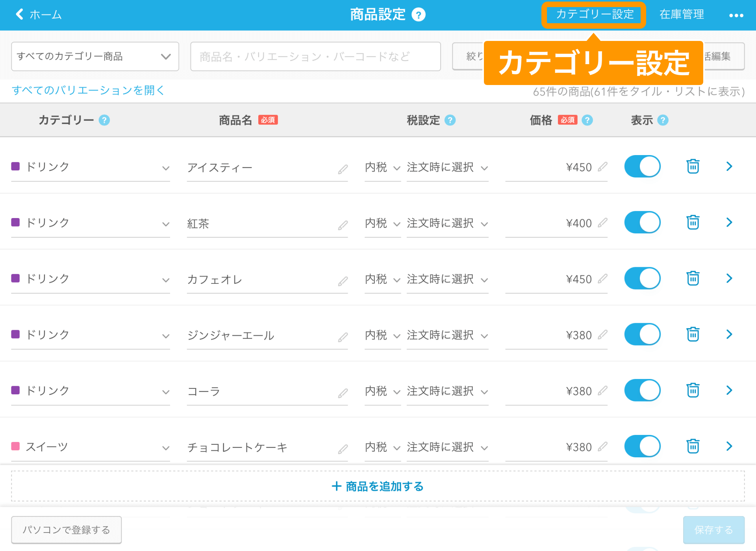This screenshot has height=551, width=756.
Task: Open the three-dot more menu
Action: pos(736,15)
